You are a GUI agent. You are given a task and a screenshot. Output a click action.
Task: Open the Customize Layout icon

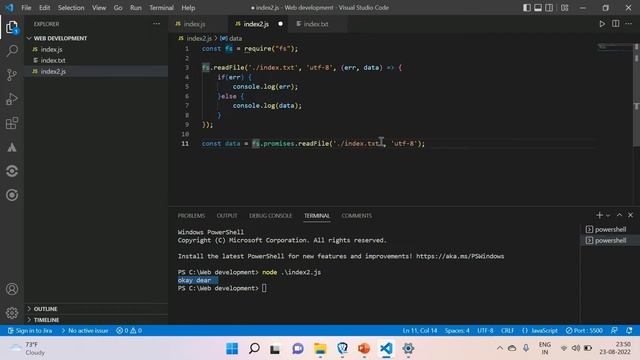(564, 8)
